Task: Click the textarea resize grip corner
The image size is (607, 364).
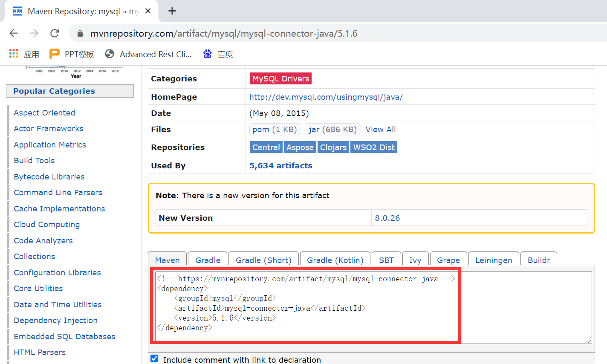Action: click(588, 340)
